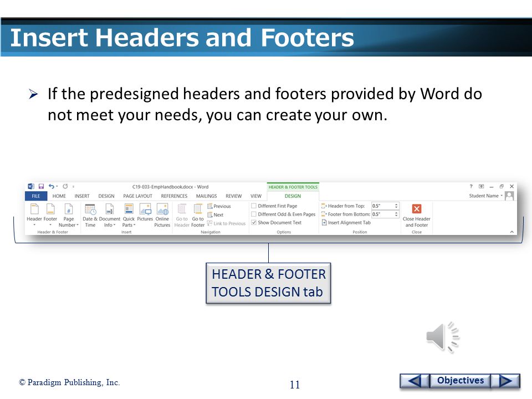
Task: Open the Page Number menu
Action: [69, 215]
